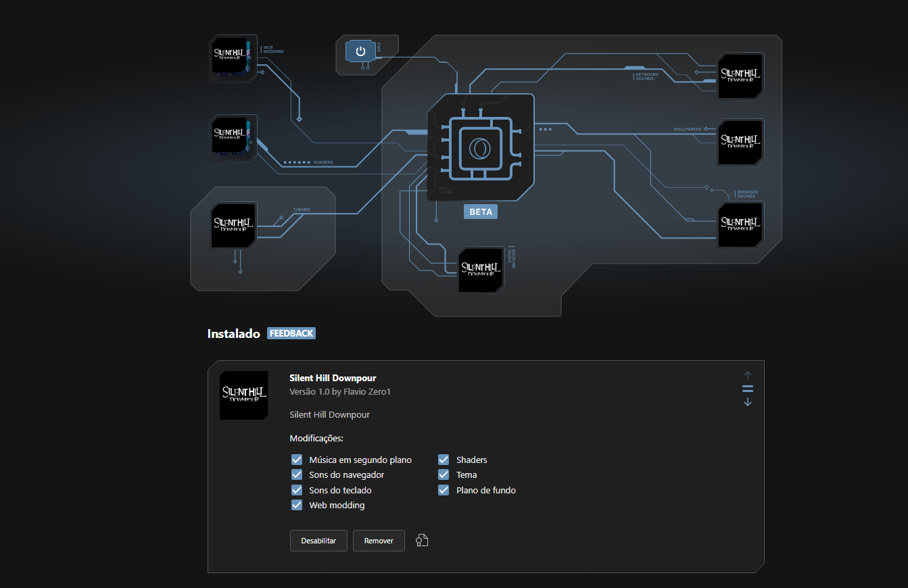The height and width of the screenshot is (588, 908).
Task: Open the mod license document icon
Action: 422,540
